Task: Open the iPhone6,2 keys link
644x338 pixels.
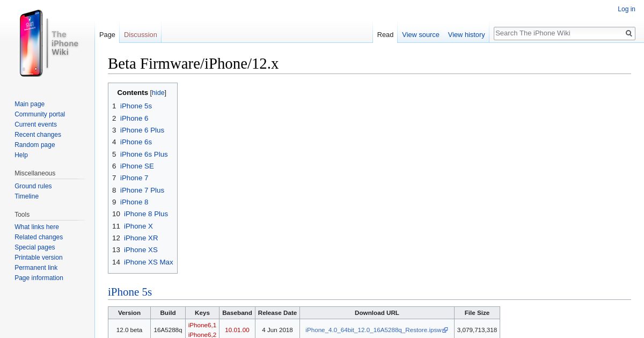Action: 202,334
